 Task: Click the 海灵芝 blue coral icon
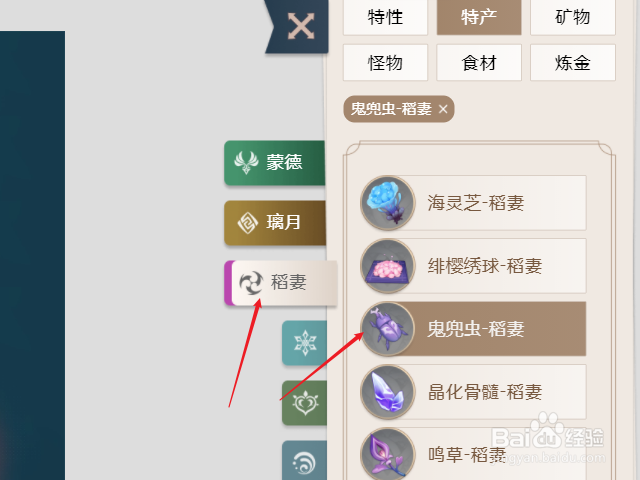point(388,203)
